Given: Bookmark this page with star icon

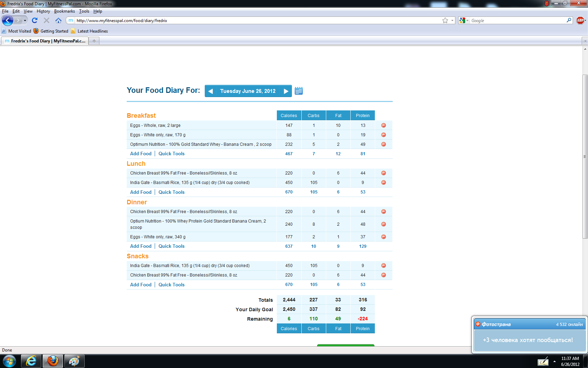Looking at the screenshot, I should click(445, 21).
